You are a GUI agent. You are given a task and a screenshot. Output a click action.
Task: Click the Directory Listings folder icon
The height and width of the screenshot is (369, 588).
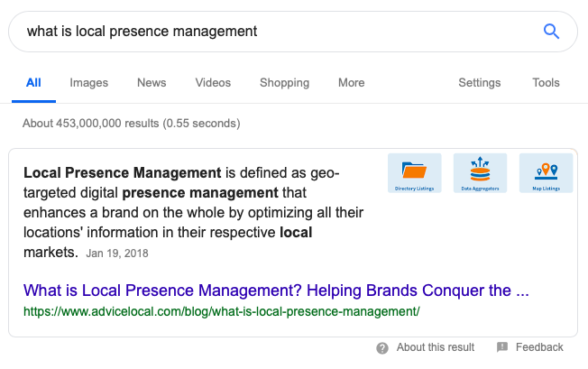[x=414, y=170]
